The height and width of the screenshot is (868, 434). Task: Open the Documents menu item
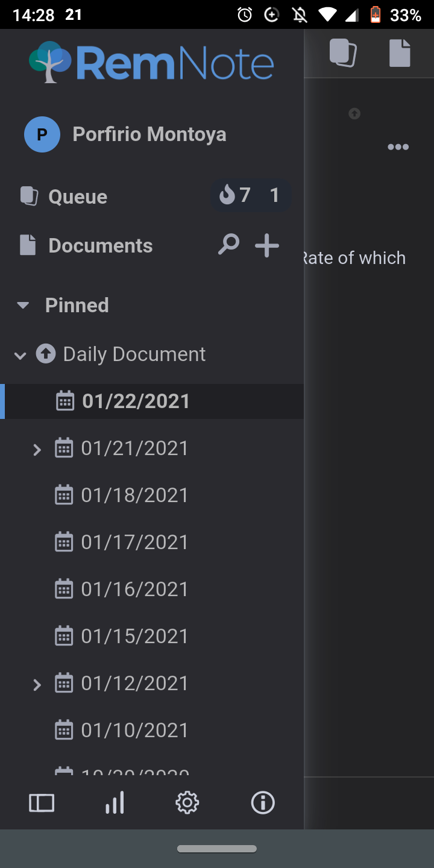pos(100,245)
